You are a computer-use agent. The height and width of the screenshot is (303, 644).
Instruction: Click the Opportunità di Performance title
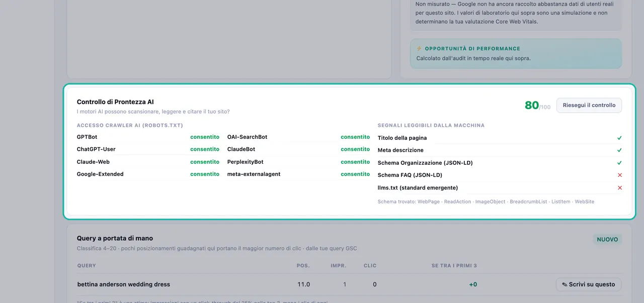tap(472, 49)
